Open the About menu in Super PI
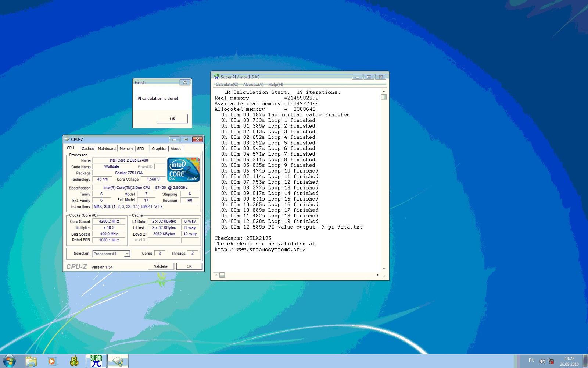Screen dimensions: 588x368 (253, 84)
